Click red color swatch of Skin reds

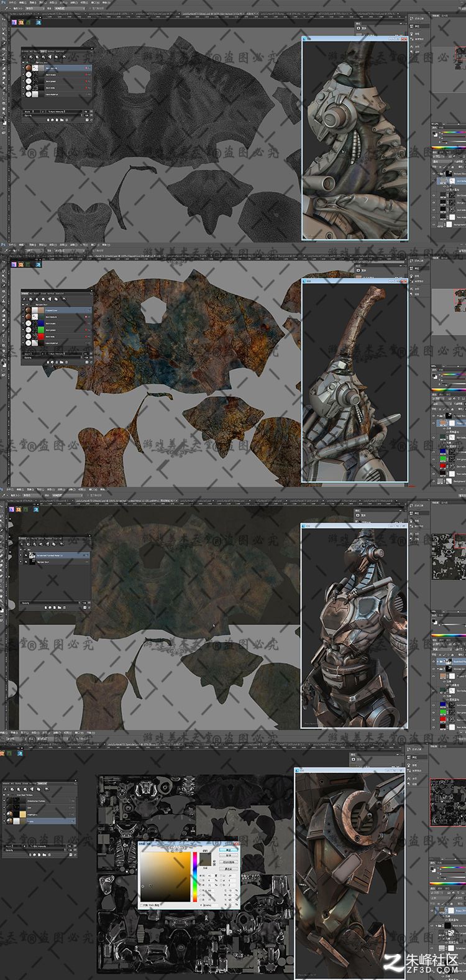point(41,336)
